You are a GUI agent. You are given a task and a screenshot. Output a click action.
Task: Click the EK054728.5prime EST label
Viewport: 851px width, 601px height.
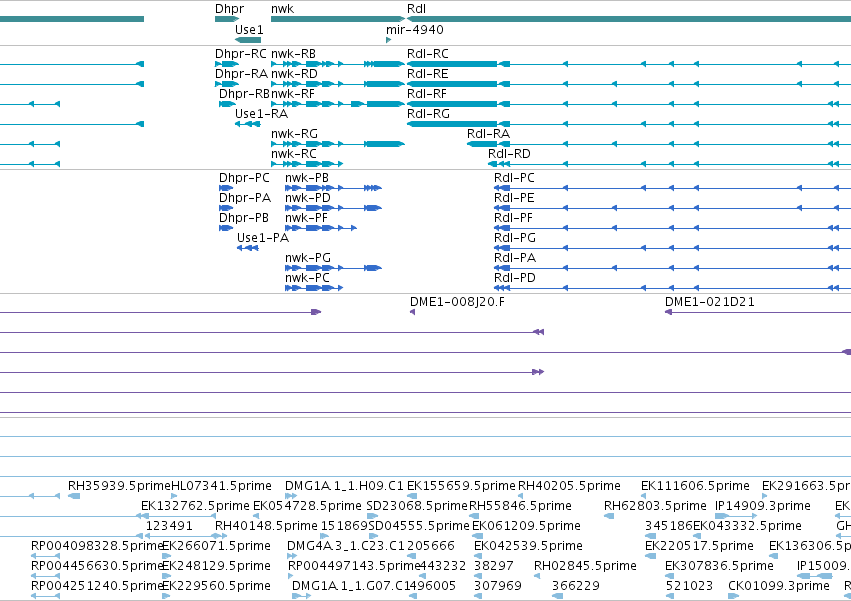point(307,506)
